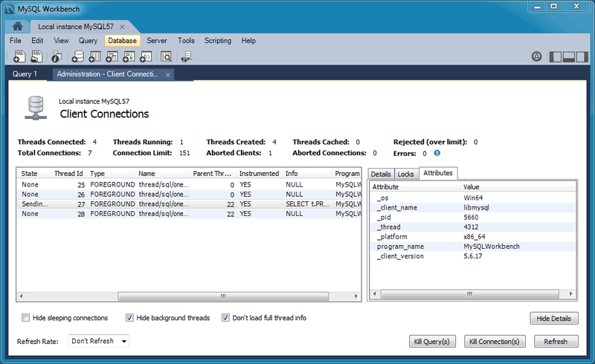Click the Kill Connection(s) button
595x364 pixels.
(495, 342)
